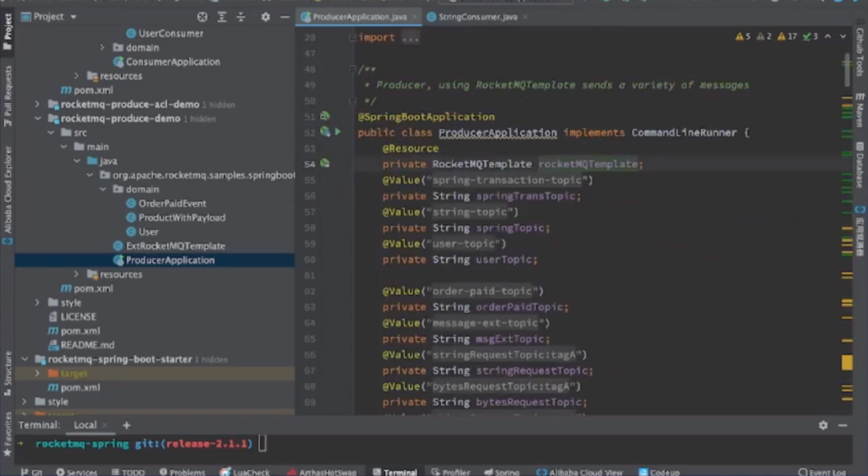
Task: Collapse org.apache.rocketmq.samples.springboot package
Action: click(90, 175)
